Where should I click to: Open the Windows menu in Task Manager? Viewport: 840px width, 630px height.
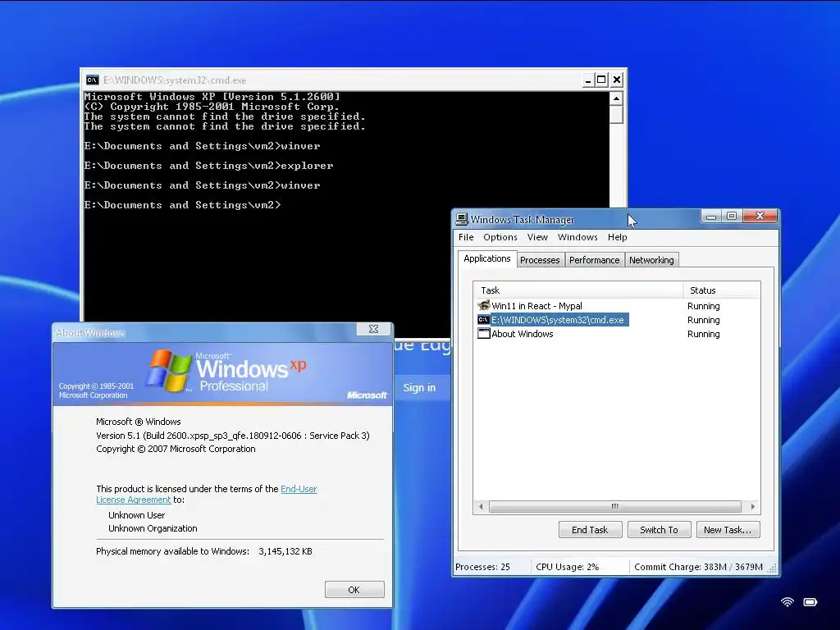pyautogui.click(x=577, y=237)
